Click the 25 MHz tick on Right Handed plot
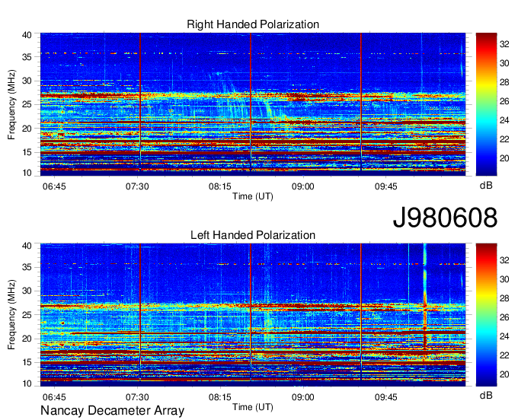This screenshot has width=518, height=420. pos(27,104)
